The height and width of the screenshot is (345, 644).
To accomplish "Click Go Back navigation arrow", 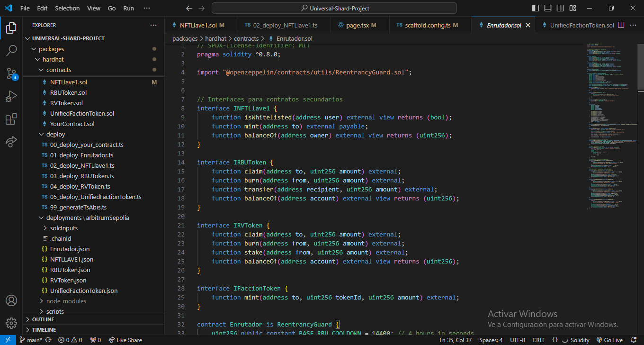I will coord(189,9).
